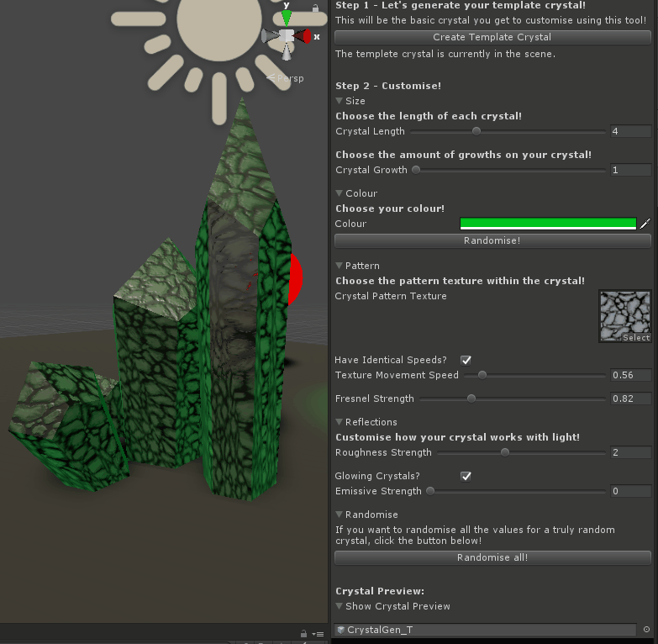Image resolution: width=658 pixels, height=644 pixels.
Task: Click the Persp projection label in the scene view
Action: 290,78
